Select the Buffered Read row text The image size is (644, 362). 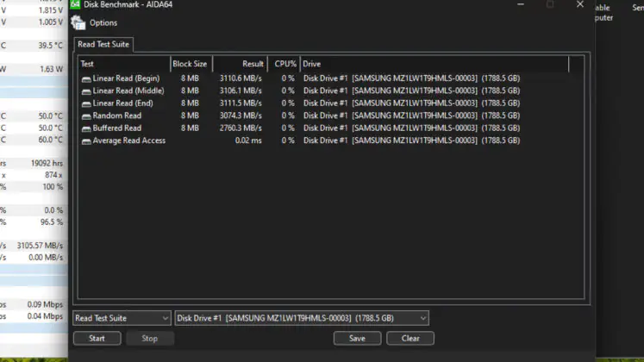[x=117, y=128]
